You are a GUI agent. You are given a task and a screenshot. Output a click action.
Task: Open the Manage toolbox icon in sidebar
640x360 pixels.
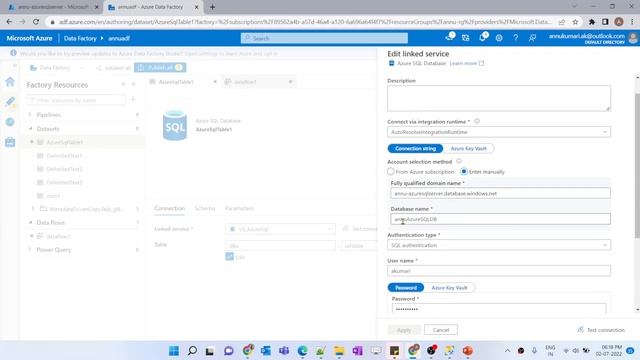(x=10, y=142)
